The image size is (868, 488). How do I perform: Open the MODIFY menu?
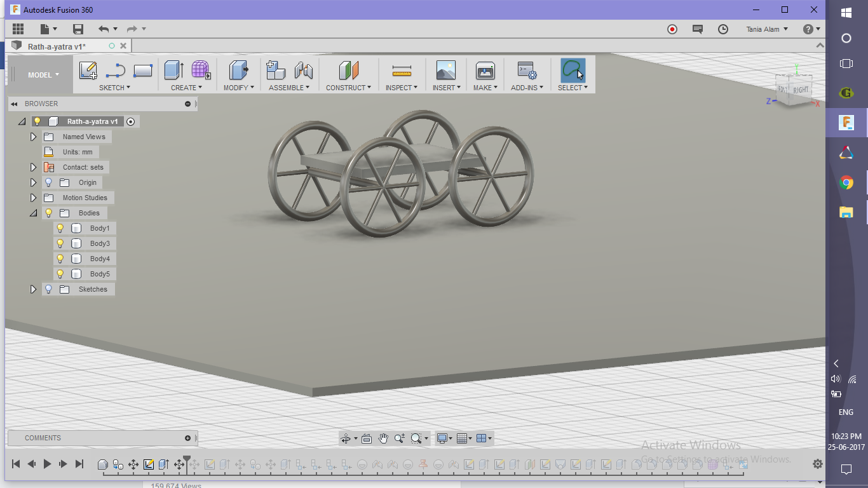click(x=239, y=88)
